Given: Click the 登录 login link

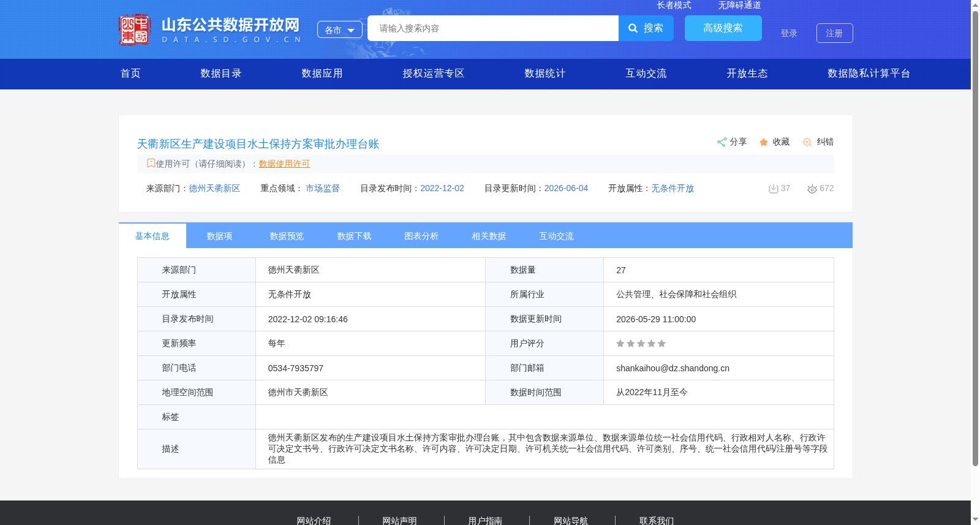Looking at the screenshot, I should (x=789, y=33).
